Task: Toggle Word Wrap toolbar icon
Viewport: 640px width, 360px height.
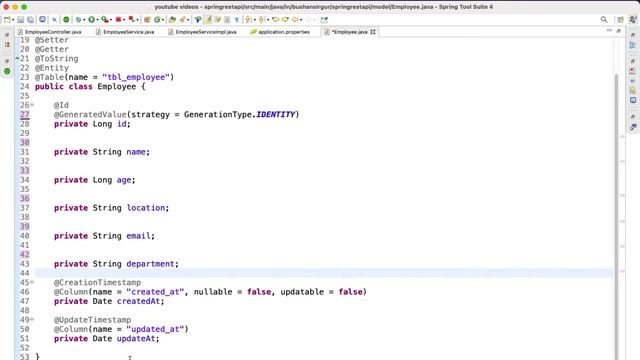Action: click(218, 20)
